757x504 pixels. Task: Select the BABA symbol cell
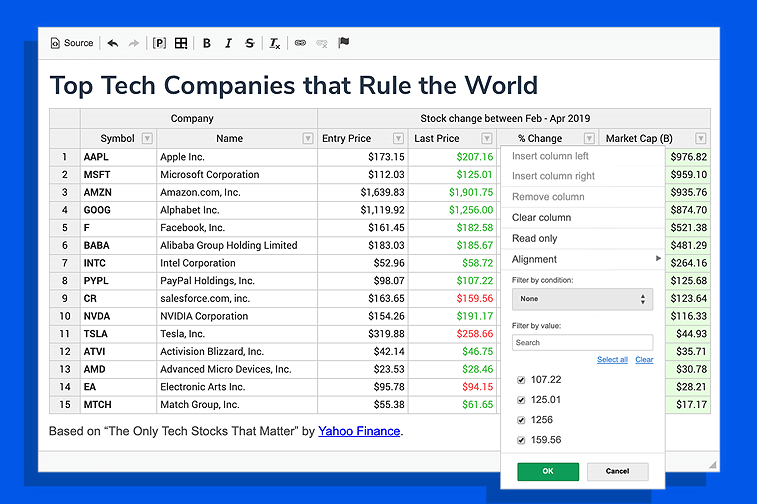point(118,245)
